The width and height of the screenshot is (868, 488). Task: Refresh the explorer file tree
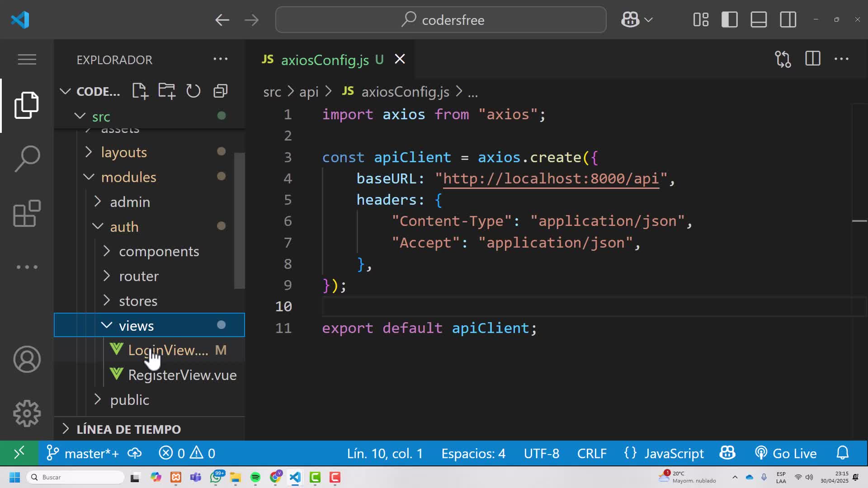(x=193, y=91)
